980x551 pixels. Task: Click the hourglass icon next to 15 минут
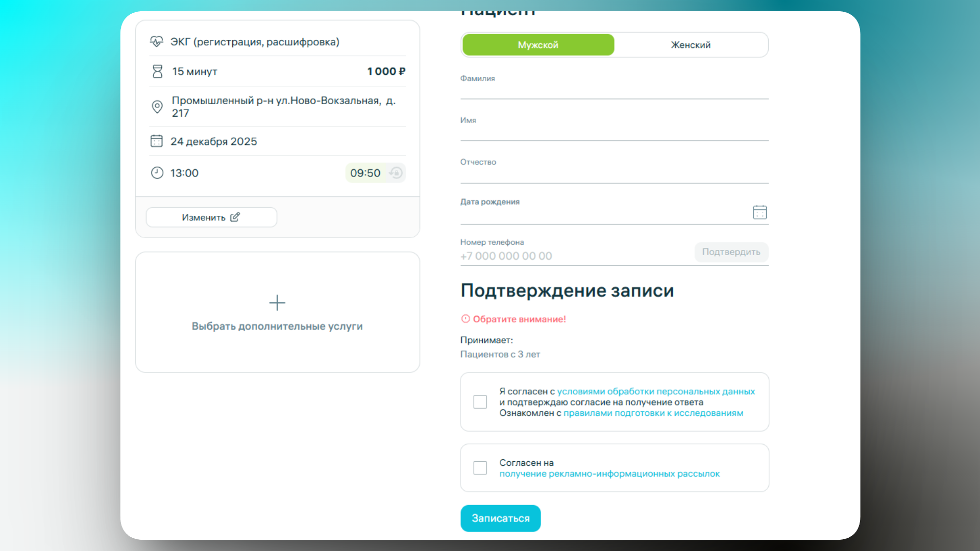coord(157,71)
